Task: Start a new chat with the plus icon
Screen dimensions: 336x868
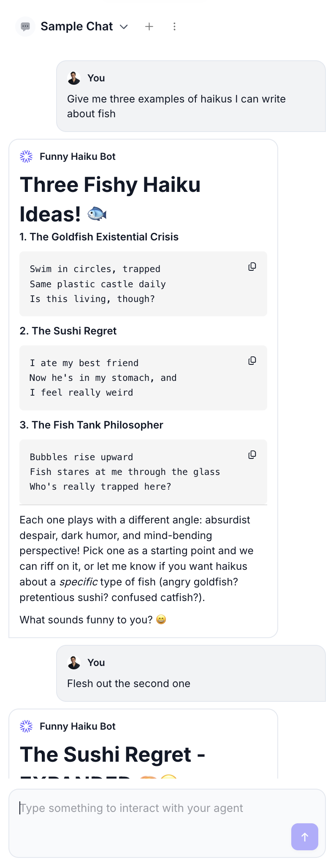Action: point(149,27)
